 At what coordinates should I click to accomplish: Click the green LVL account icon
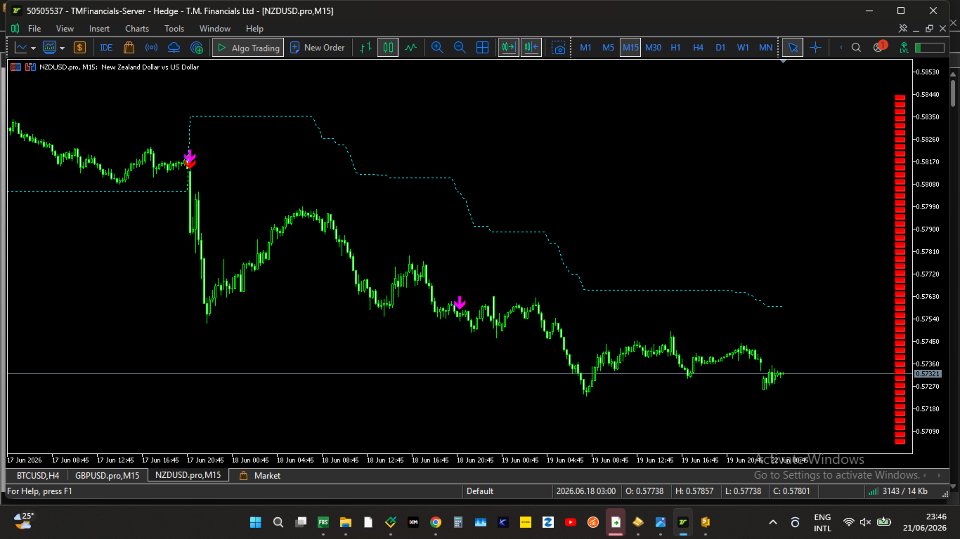click(x=904, y=47)
